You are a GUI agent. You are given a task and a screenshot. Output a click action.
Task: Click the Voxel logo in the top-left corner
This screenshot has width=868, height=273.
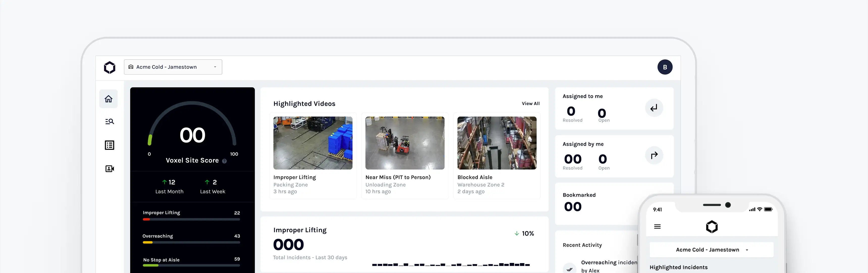(x=110, y=67)
